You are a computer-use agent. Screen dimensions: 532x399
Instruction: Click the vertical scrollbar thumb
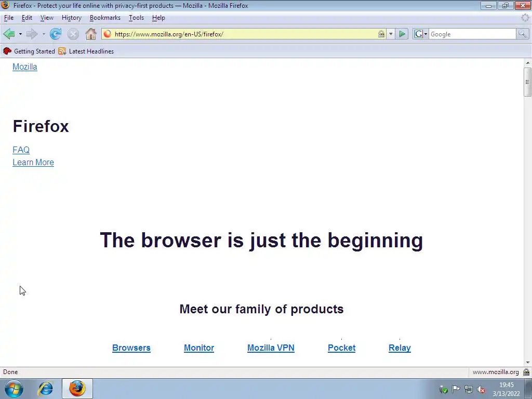point(527,82)
